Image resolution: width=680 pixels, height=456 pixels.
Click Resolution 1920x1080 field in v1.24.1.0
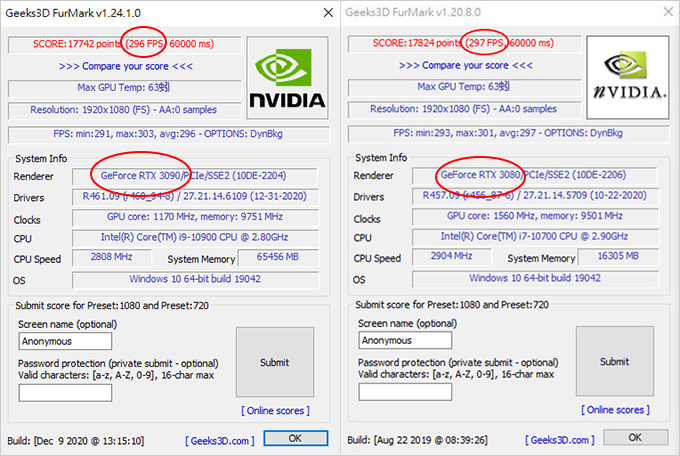124,110
